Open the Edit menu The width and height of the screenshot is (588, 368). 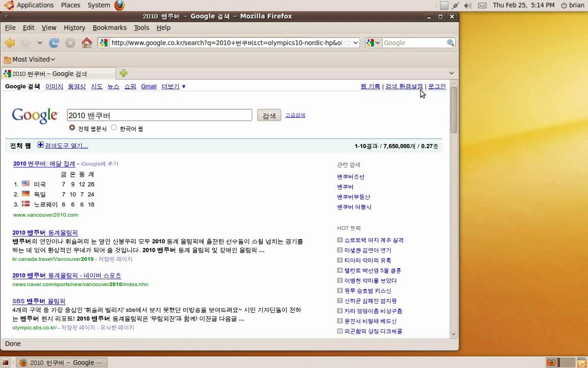tap(29, 28)
